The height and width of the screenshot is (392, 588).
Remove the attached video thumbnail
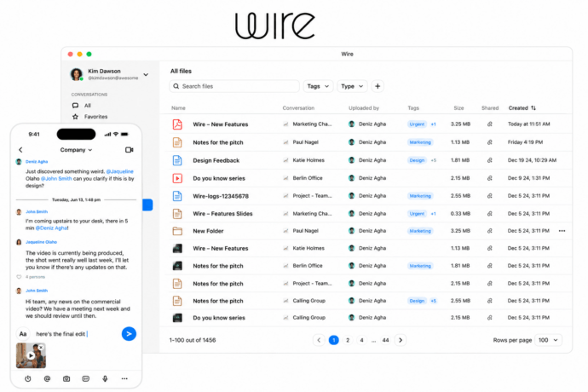[41, 348]
